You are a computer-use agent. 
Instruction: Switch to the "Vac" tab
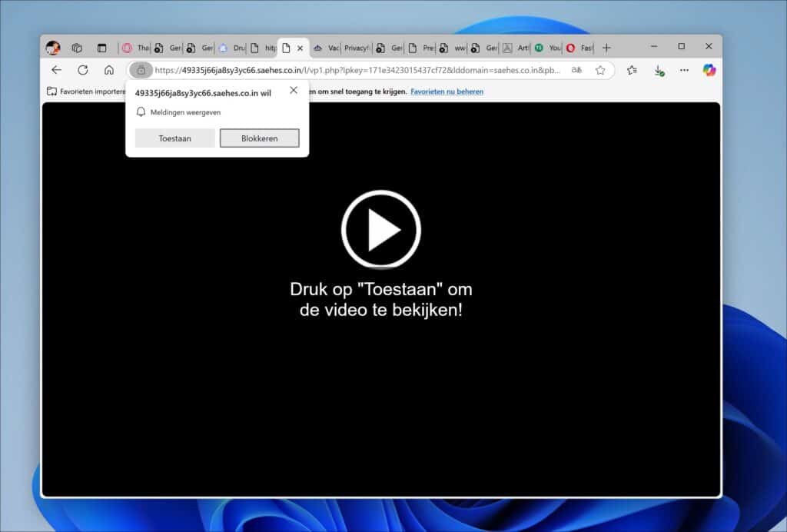[x=326, y=48]
